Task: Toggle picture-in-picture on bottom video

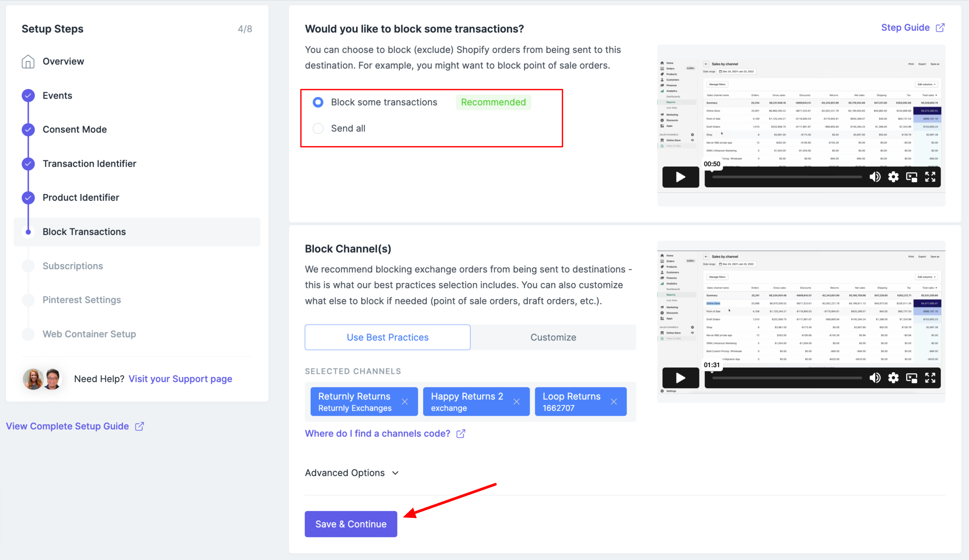Action: pos(911,378)
